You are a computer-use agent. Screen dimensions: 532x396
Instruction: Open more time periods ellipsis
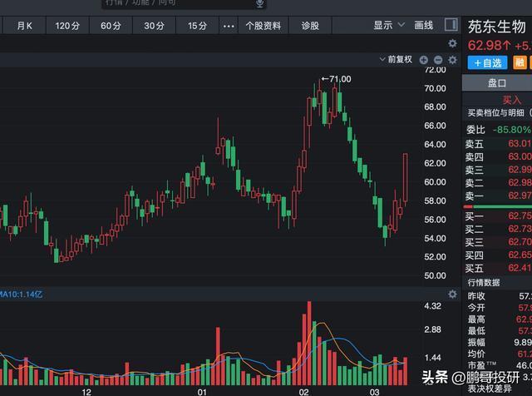point(229,26)
